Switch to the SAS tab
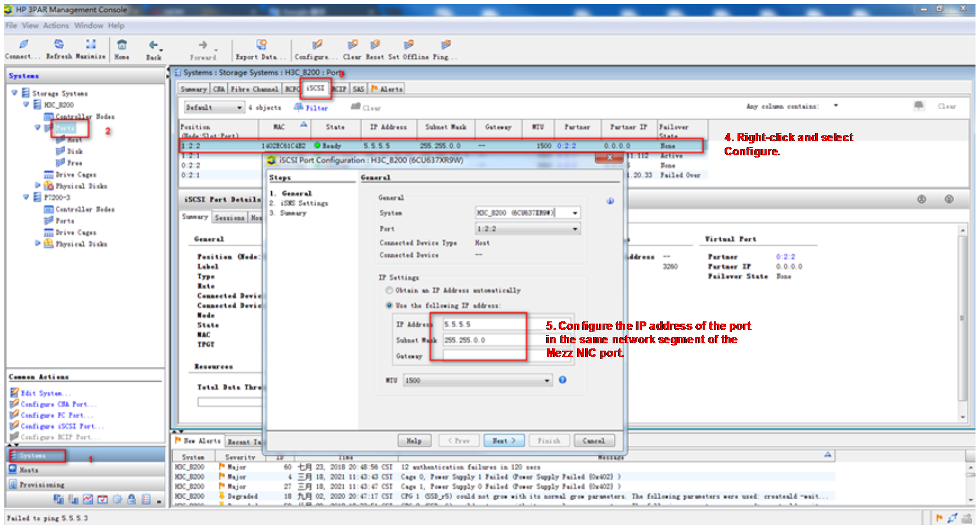 coord(358,89)
